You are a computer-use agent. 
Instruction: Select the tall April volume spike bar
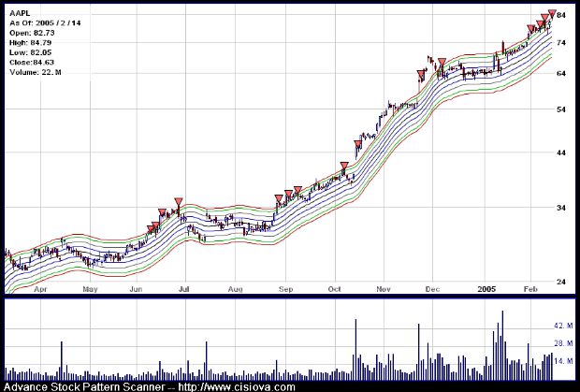point(62,361)
